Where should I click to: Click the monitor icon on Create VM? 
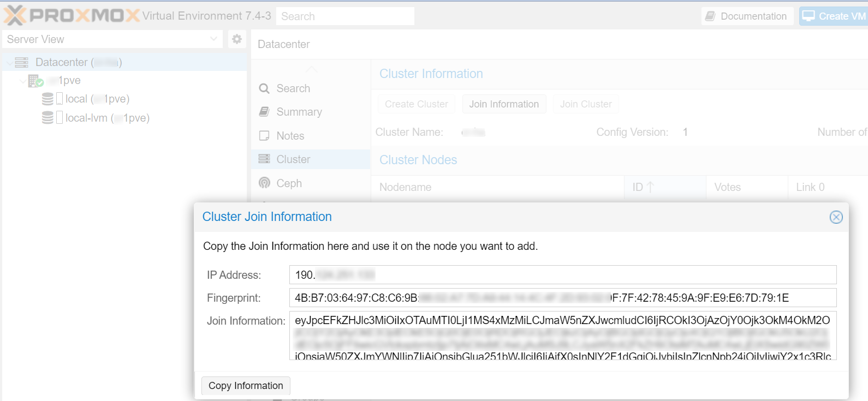(808, 16)
